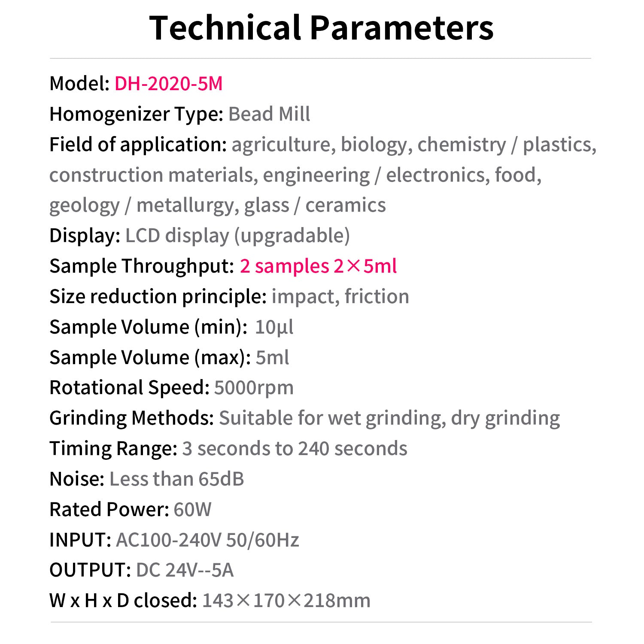Screen dimensions: 644x644
Task: Click the pink 2 samples 2×5ml text
Action: [x=318, y=266]
